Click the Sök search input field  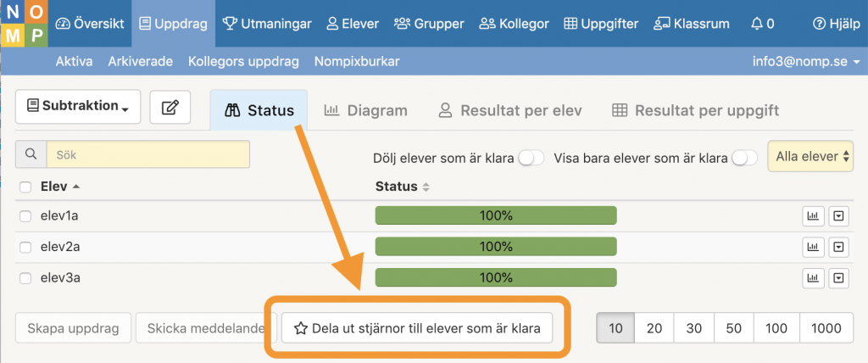coord(147,154)
